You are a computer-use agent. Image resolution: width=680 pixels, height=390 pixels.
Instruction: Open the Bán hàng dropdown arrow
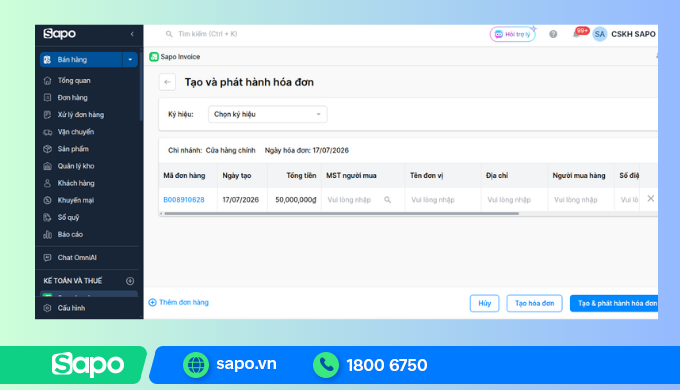[x=130, y=59]
